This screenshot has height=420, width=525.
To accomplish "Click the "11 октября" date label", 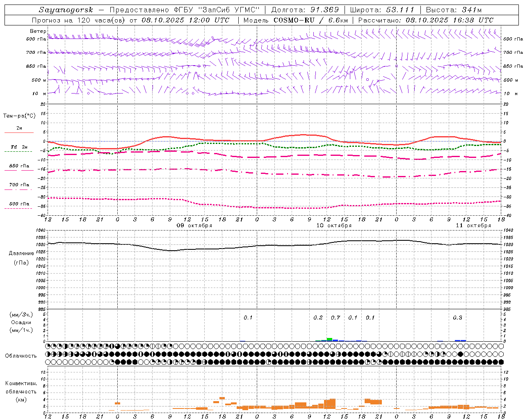I will [473, 226].
